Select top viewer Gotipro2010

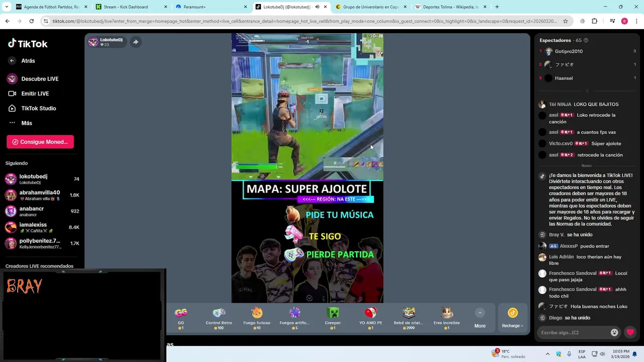[x=569, y=51]
